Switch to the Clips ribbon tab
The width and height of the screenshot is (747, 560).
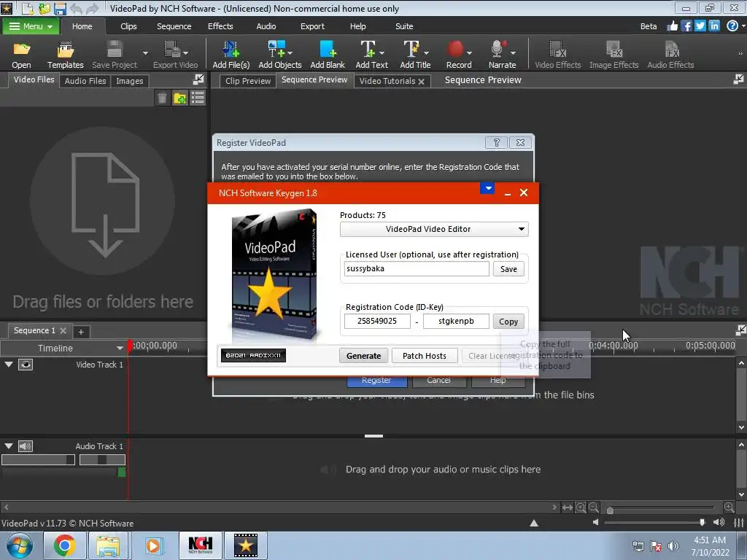128,26
